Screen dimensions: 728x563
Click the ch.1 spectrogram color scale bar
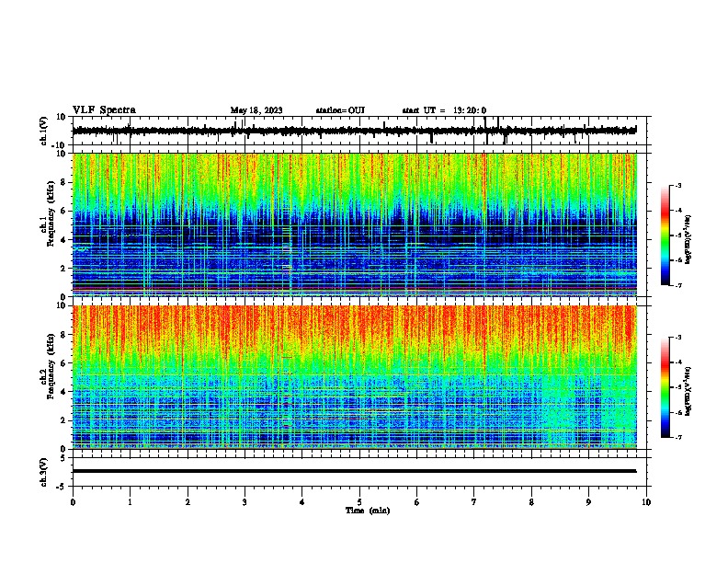(665, 236)
